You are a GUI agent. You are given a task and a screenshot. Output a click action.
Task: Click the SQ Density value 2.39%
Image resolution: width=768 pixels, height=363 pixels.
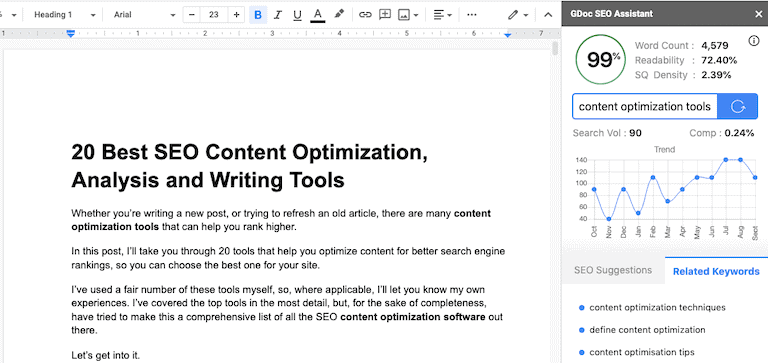coord(716,75)
